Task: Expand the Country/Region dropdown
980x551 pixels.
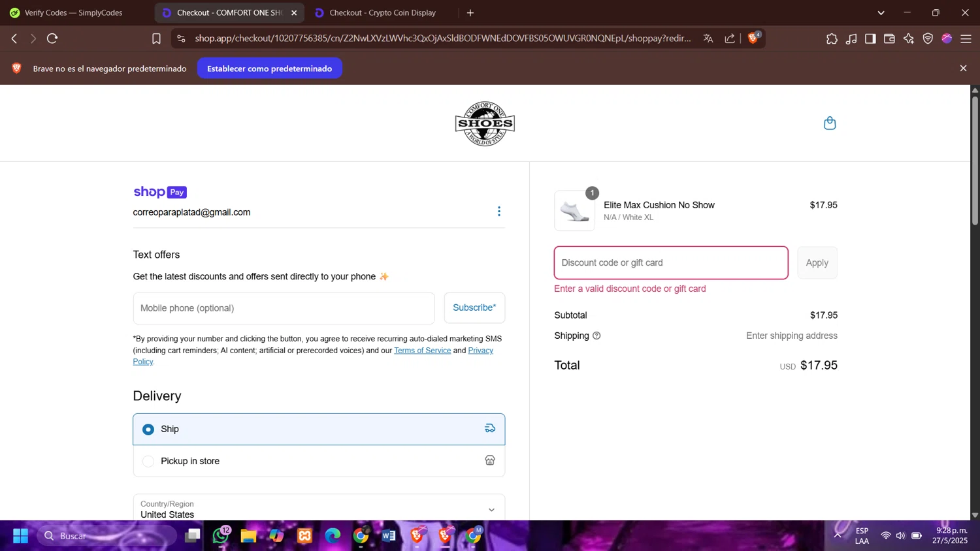Action: [x=319, y=509]
